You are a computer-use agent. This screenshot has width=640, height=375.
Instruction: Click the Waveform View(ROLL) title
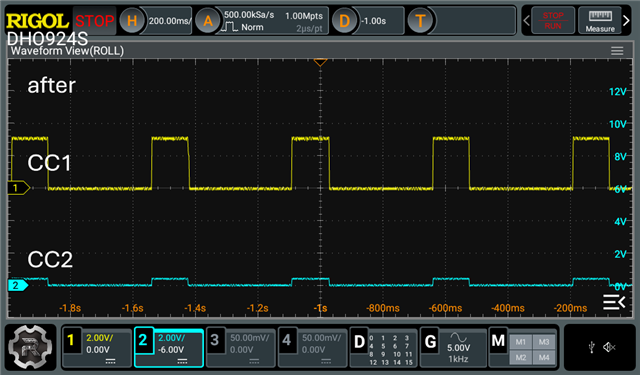pos(67,51)
